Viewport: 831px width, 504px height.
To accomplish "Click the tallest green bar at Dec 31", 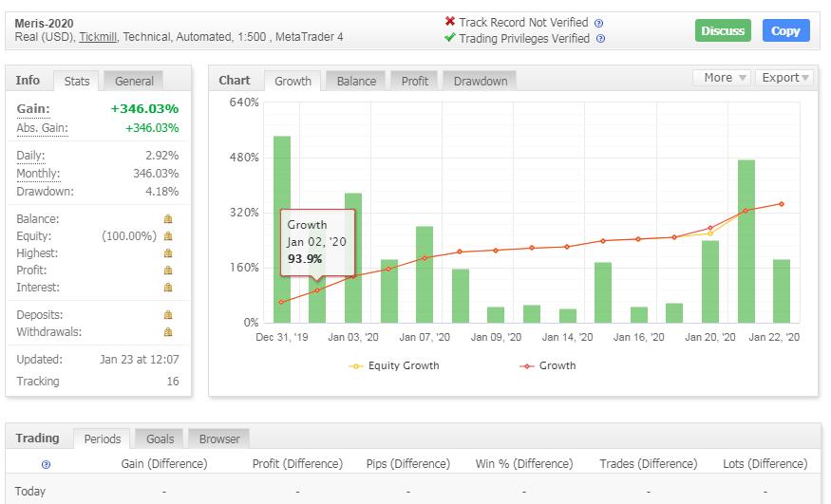I will (x=282, y=228).
